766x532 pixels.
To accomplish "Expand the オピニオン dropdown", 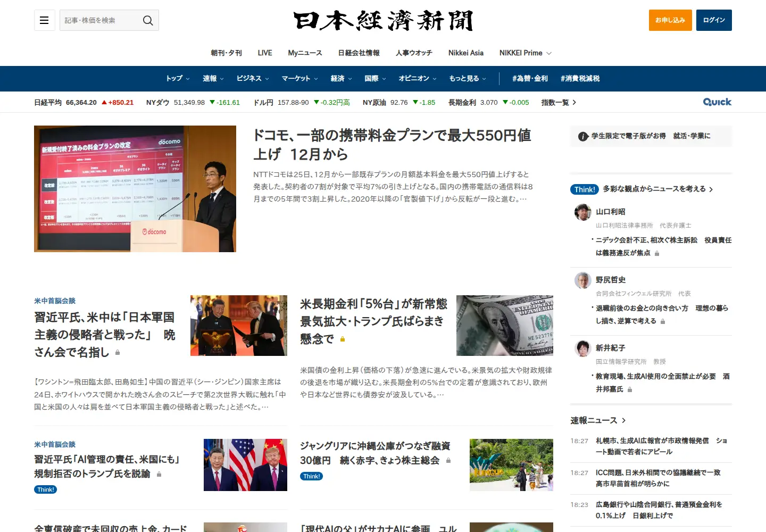I will click(418, 78).
